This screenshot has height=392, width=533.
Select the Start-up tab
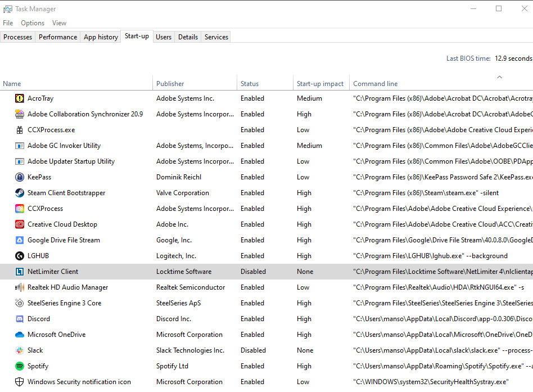pyautogui.click(x=137, y=36)
